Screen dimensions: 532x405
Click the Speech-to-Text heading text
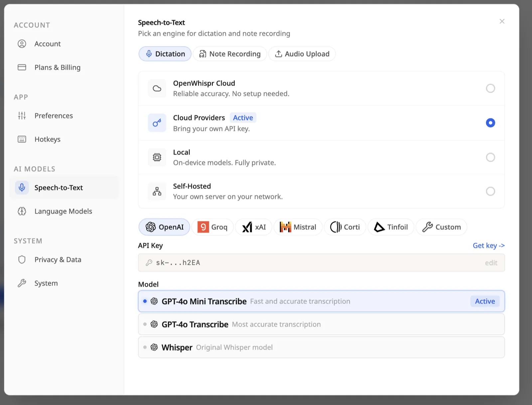coord(161,23)
